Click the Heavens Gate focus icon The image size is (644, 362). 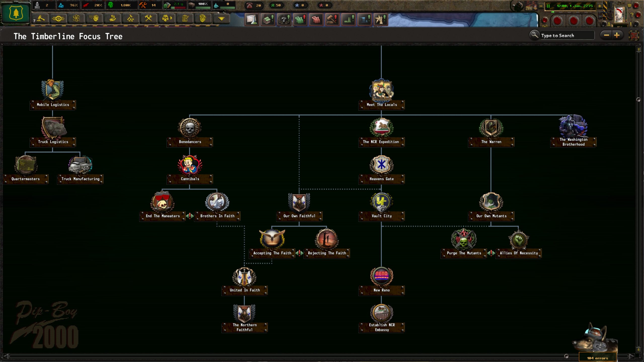(381, 165)
